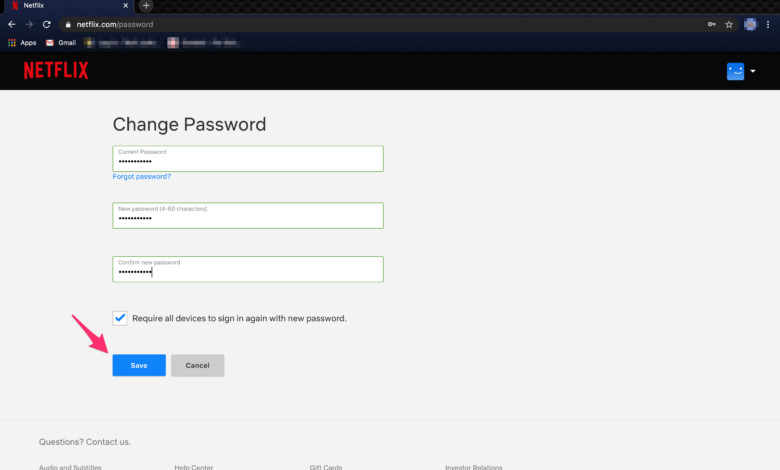Screen dimensions: 780x470
Task: Open the Apps grid in bookmarks bar
Action: [22, 43]
